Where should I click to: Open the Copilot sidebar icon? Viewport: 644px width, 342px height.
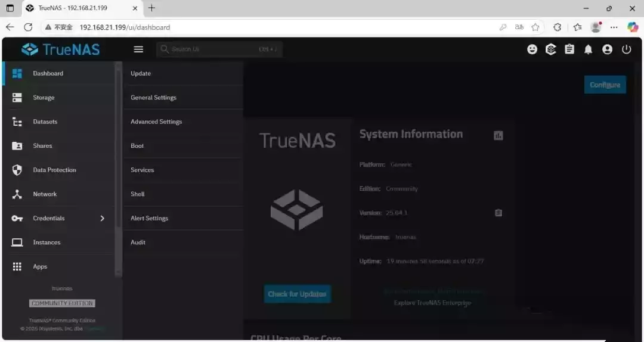point(633,27)
